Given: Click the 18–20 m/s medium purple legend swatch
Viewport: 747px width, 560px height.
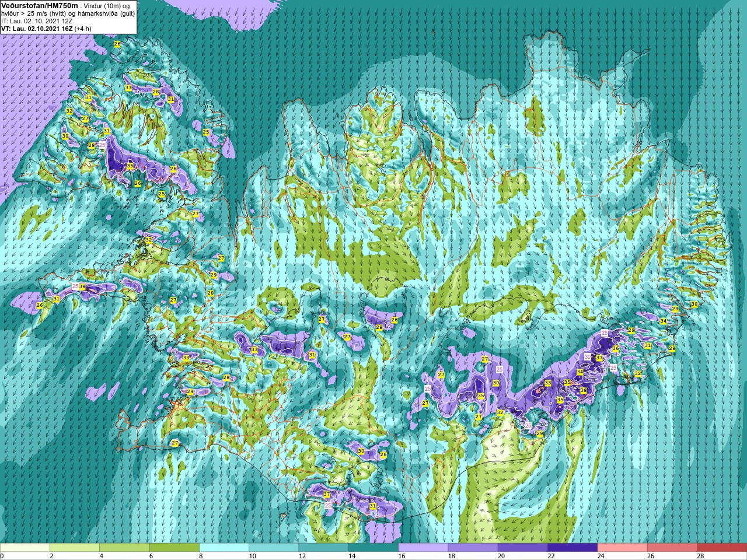Looking at the screenshot, I should tap(473, 547).
